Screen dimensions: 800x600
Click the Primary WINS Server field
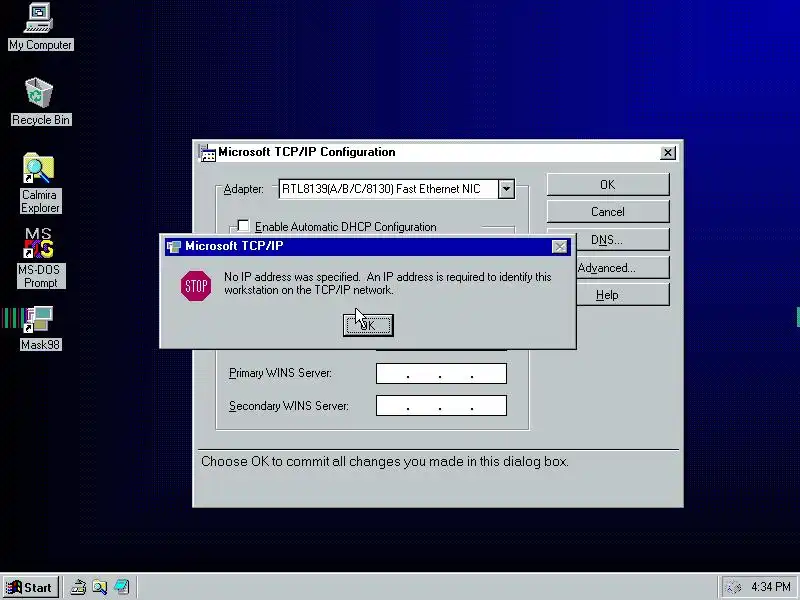441,373
